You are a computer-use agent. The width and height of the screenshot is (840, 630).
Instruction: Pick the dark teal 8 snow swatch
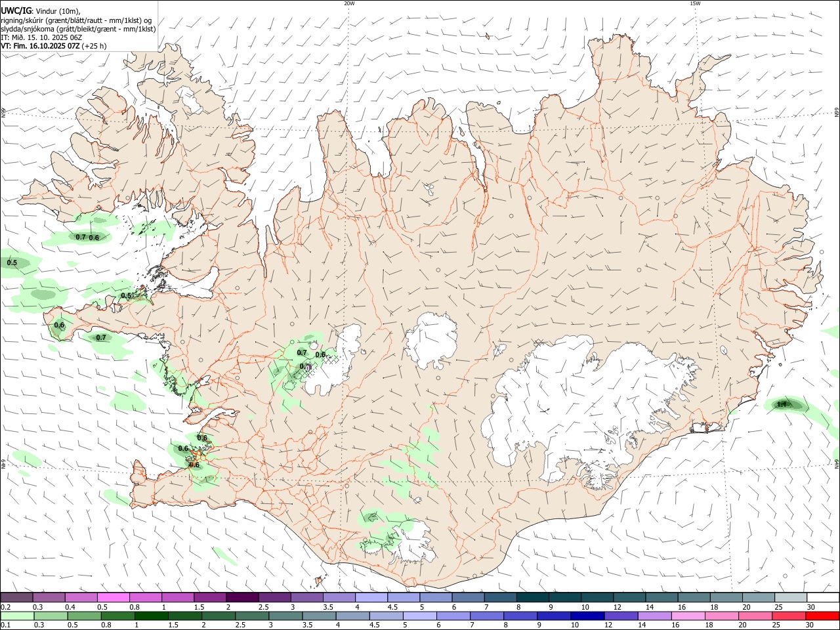click(533, 598)
